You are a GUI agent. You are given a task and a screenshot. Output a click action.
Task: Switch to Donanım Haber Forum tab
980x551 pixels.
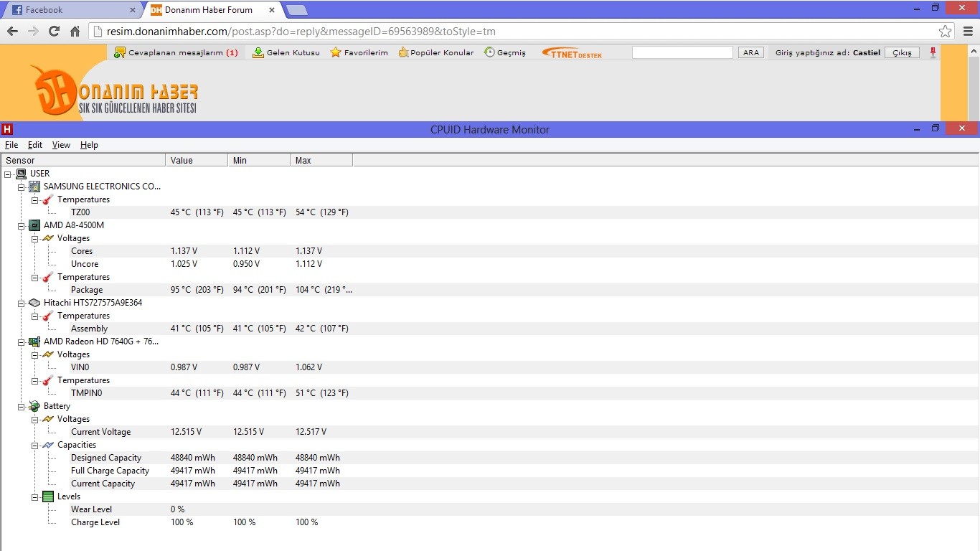point(212,10)
